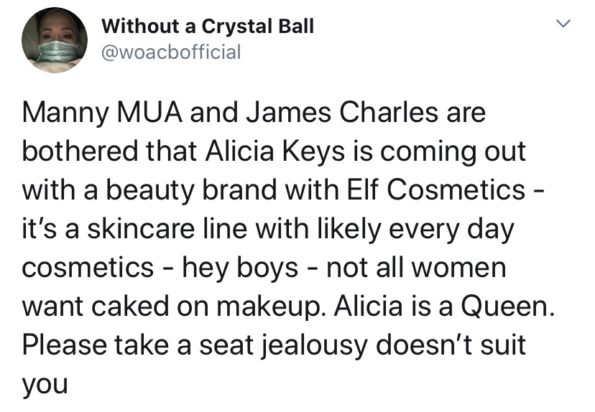The height and width of the screenshot is (412, 595).
Task: Click the masked profile avatar picture
Action: click(x=55, y=40)
